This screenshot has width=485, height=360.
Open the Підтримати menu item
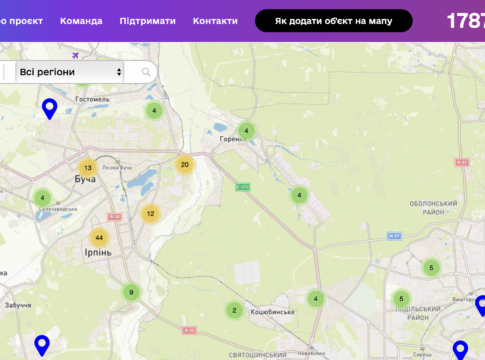148,21
